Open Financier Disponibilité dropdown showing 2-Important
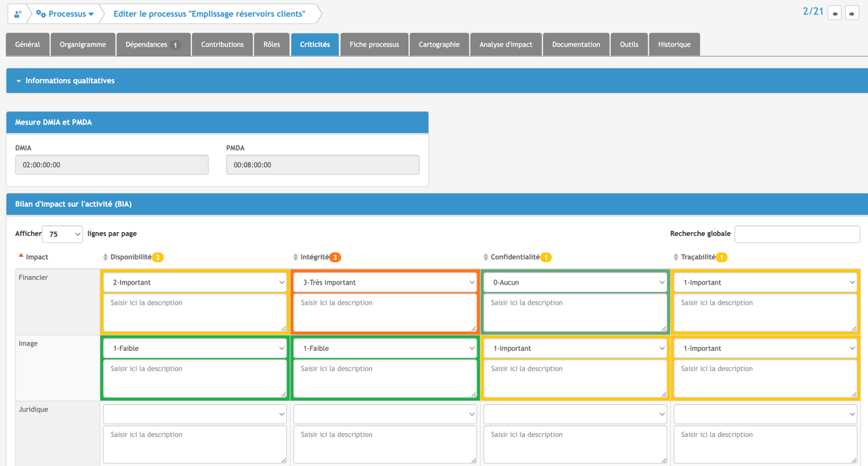Image resolution: width=868 pixels, height=466 pixels. [x=195, y=283]
